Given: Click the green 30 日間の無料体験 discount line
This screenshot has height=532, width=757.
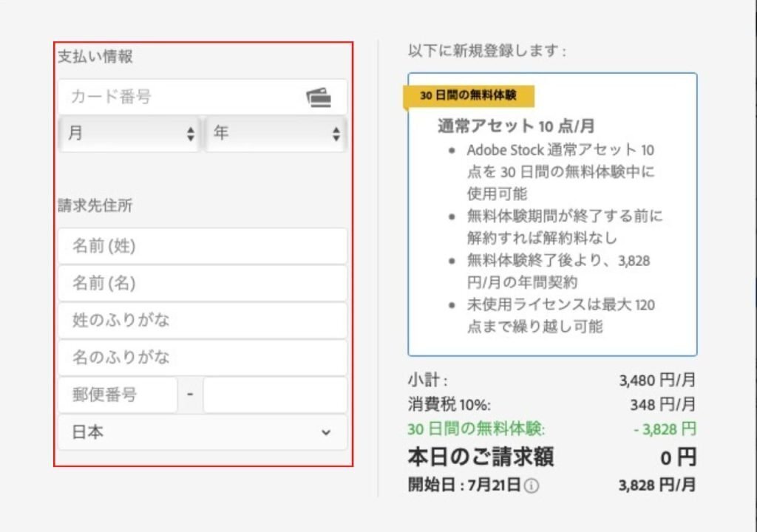Looking at the screenshot, I should tap(476, 429).
